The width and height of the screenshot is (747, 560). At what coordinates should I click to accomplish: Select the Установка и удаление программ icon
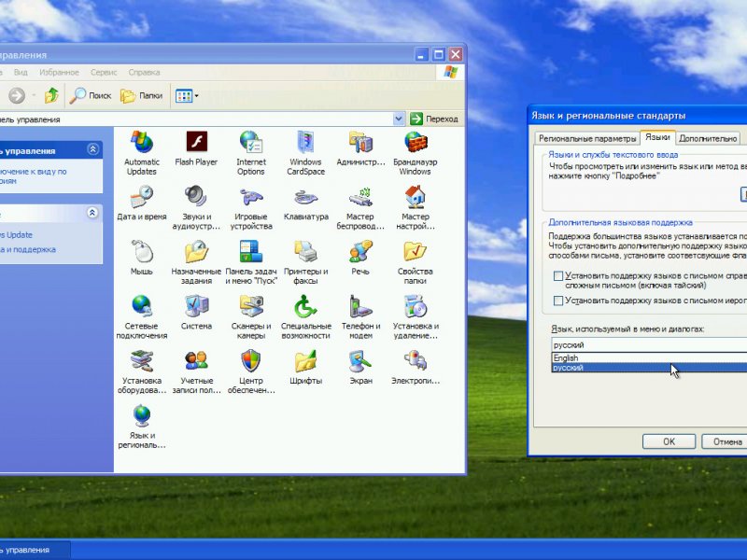415,316
